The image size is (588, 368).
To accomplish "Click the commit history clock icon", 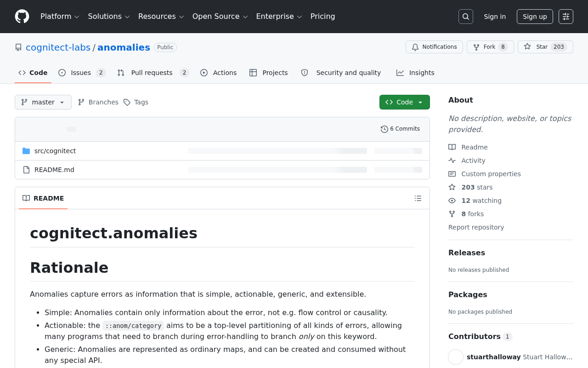I will (x=384, y=129).
